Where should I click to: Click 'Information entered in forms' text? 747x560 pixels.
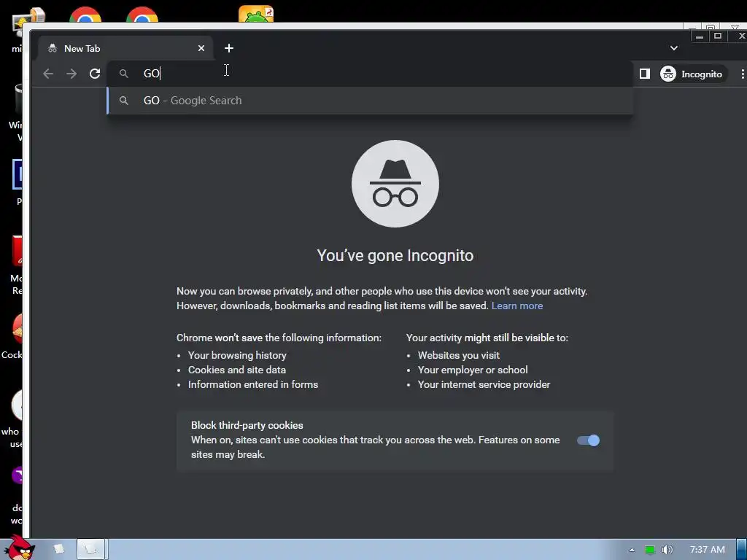pyautogui.click(x=253, y=384)
